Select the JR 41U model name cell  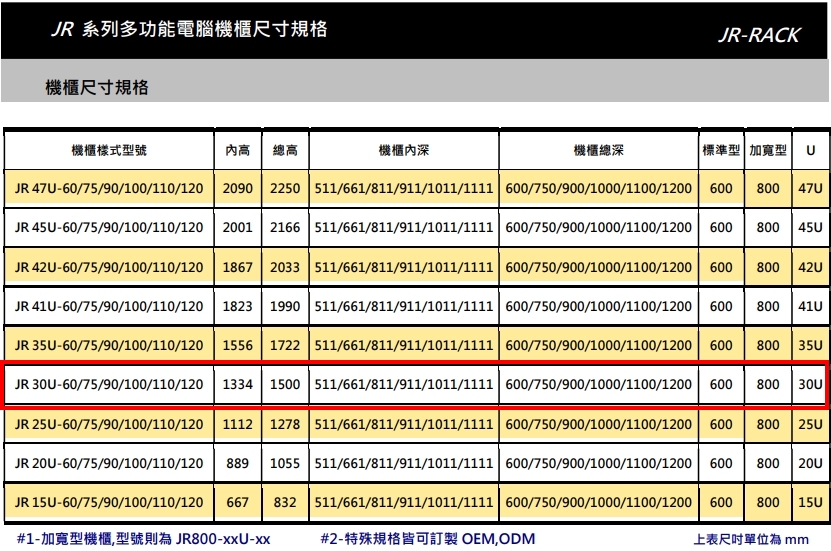point(110,306)
